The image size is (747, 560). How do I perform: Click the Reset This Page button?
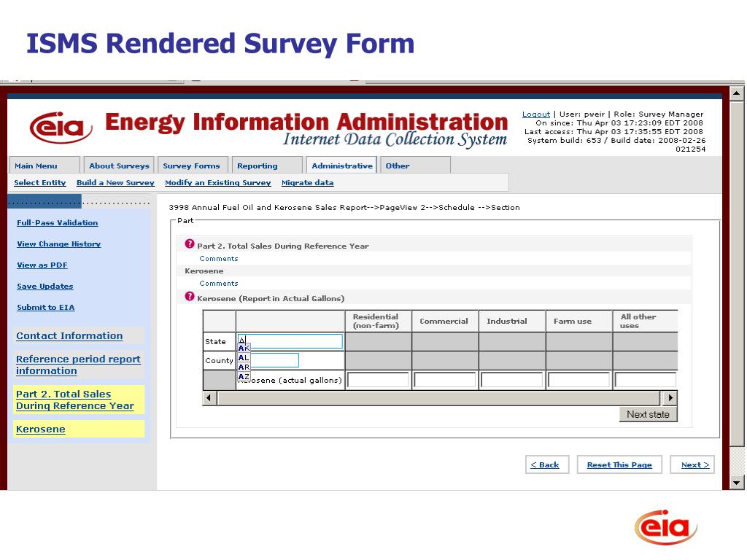click(619, 464)
